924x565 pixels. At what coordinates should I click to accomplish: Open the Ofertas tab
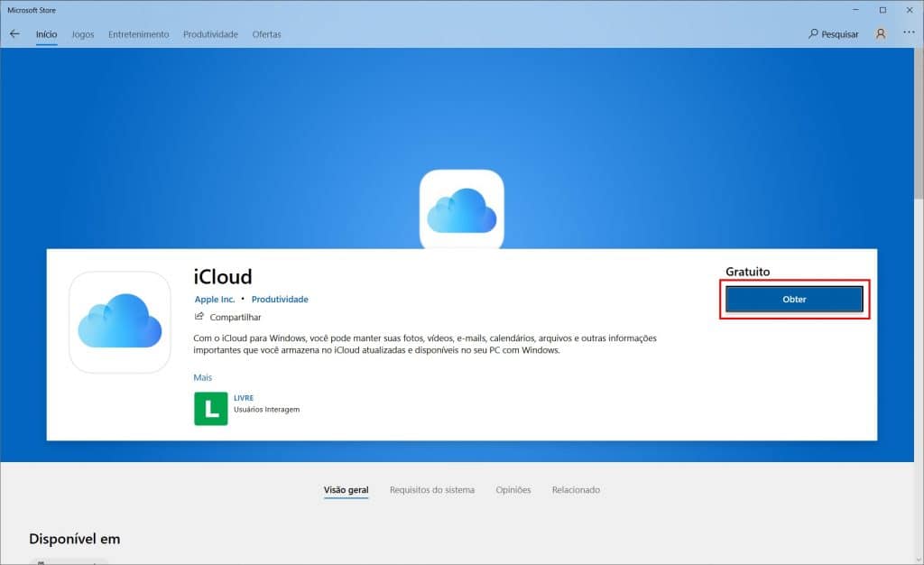coord(266,34)
